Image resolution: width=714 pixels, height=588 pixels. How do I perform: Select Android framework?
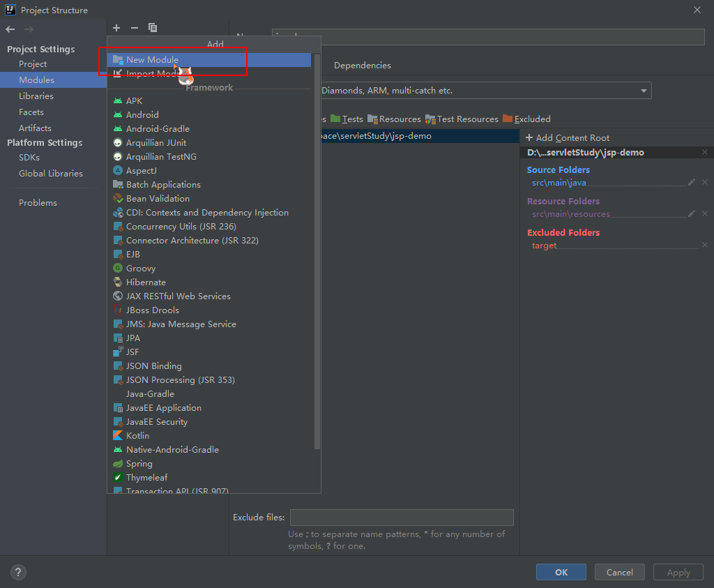[211, 115]
